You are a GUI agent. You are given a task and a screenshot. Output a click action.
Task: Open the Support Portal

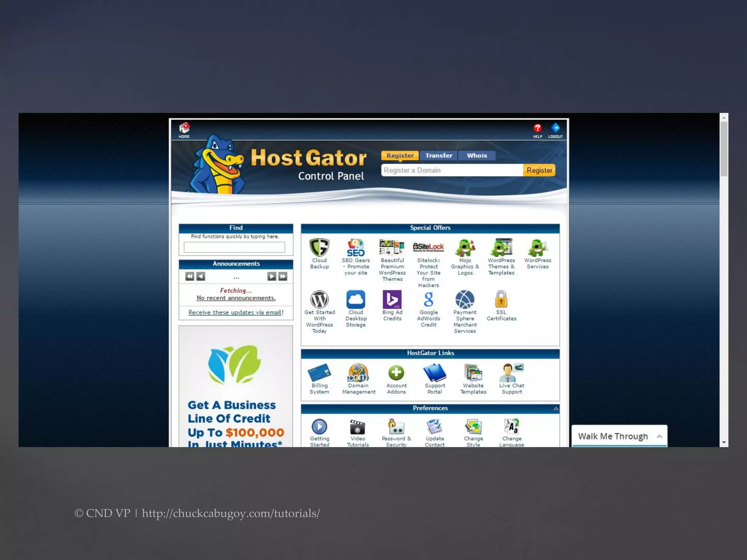coord(435,379)
